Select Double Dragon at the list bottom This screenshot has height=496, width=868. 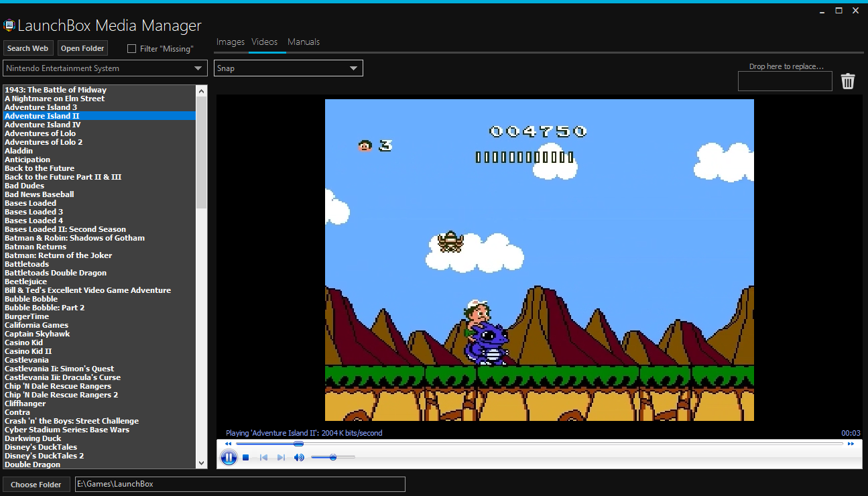32,464
